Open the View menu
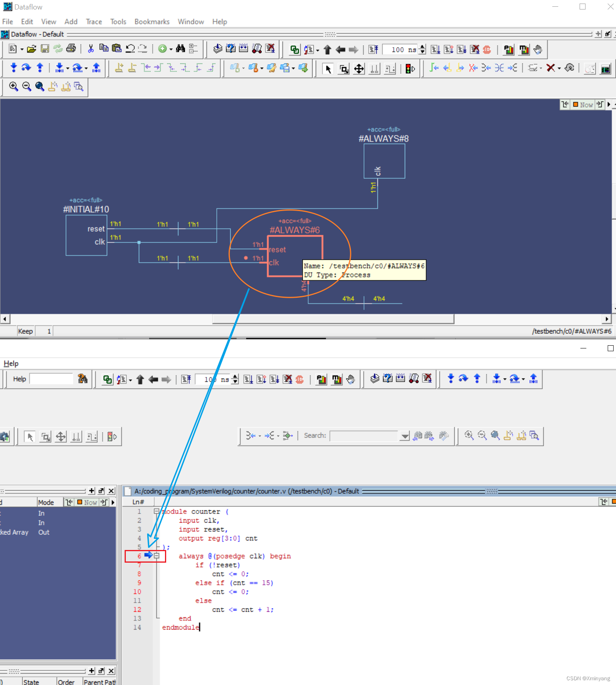 (x=49, y=21)
